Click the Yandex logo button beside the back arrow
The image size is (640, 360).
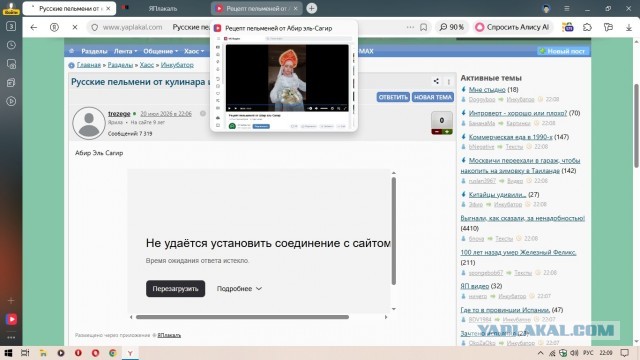(x=54, y=27)
